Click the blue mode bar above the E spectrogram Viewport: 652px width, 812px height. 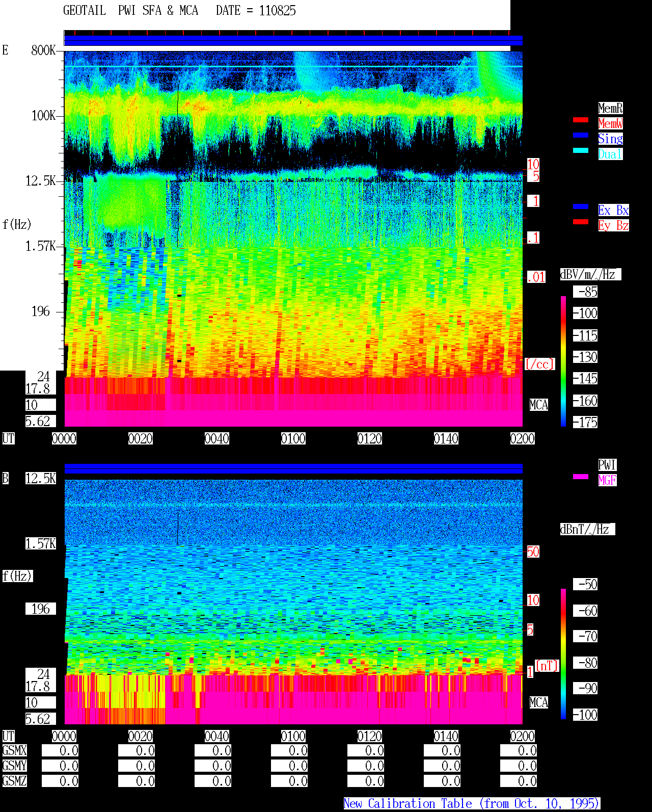tap(293, 41)
